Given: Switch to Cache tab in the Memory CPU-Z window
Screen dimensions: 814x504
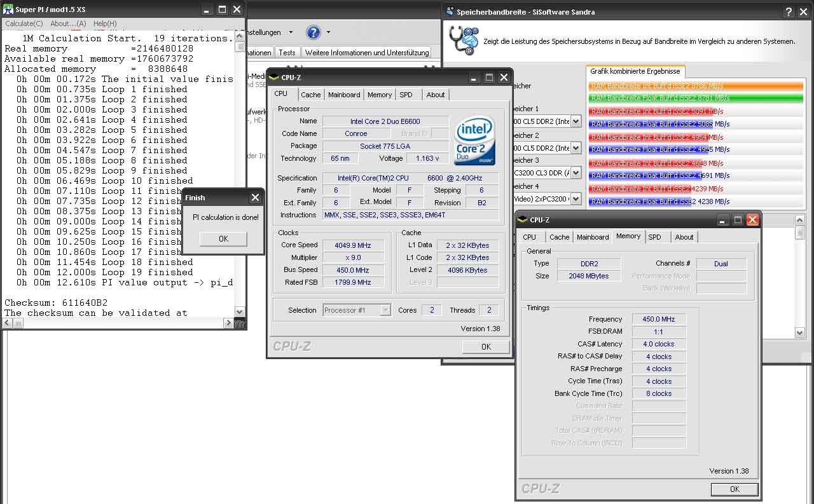Looking at the screenshot, I should coord(560,237).
